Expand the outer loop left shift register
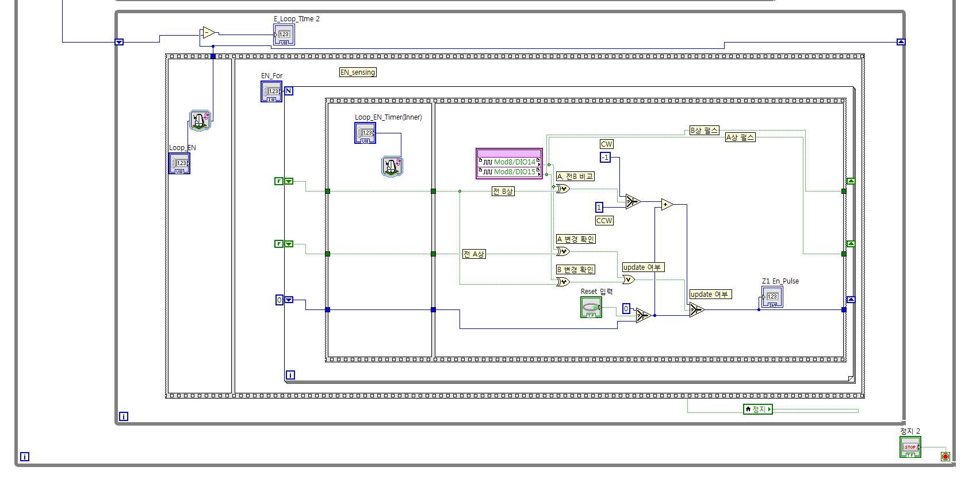The image size is (980, 486). click(119, 42)
